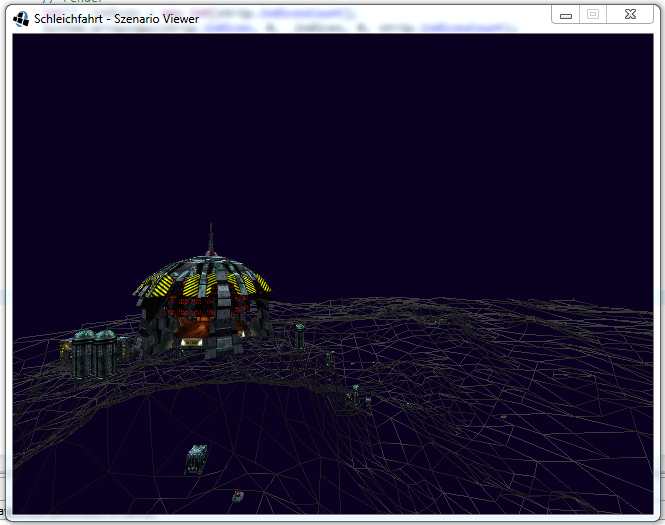Pick the small tower right of the dome
The image size is (665, 525).
(299, 335)
